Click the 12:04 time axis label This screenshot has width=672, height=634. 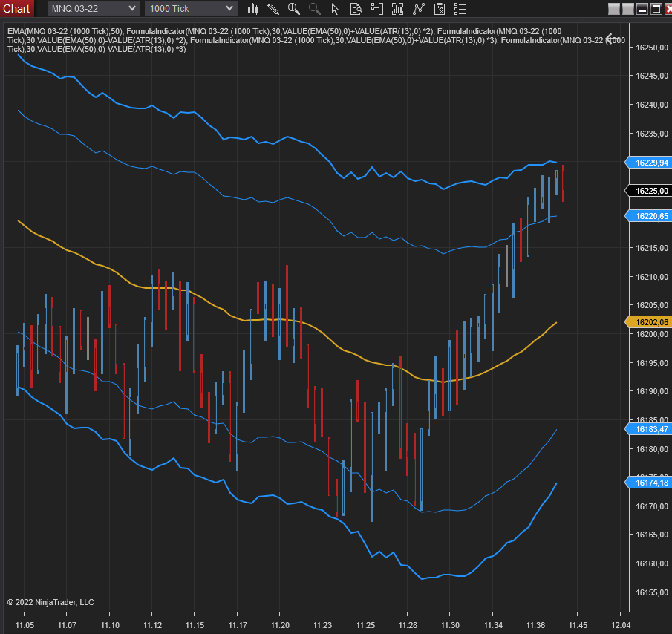point(621,625)
